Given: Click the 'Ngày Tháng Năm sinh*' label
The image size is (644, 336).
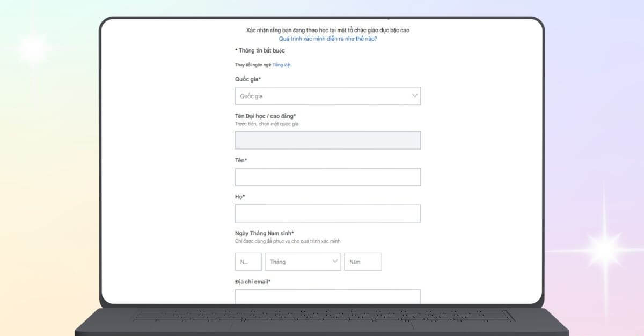Looking at the screenshot, I should coord(264,233).
